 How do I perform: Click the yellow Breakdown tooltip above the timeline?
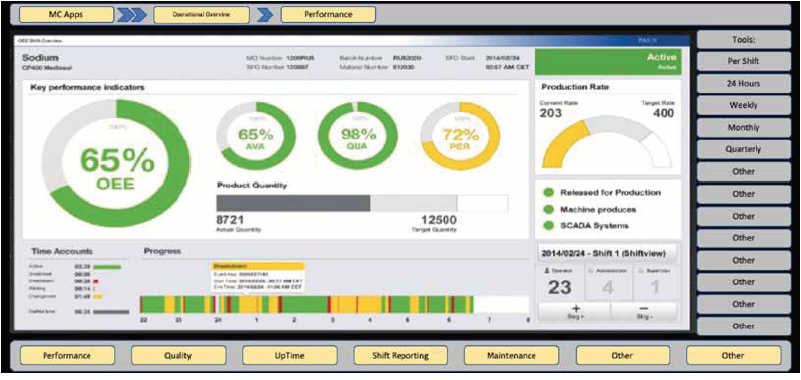(x=258, y=277)
